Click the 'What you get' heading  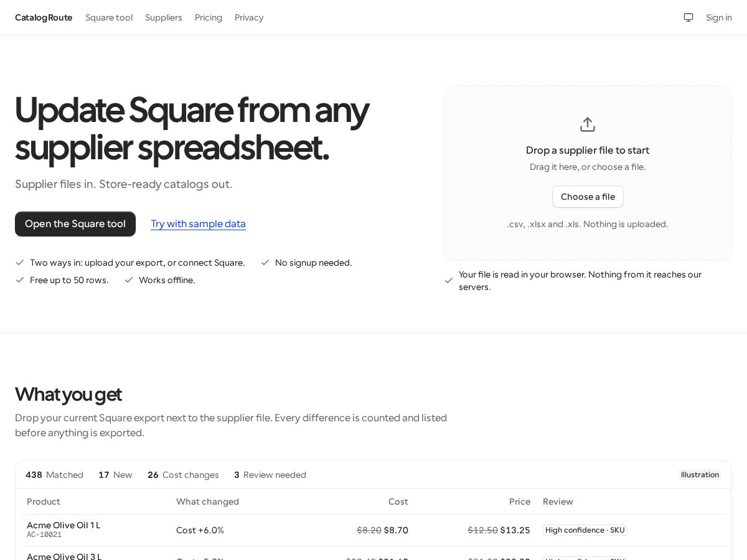coord(68,394)
